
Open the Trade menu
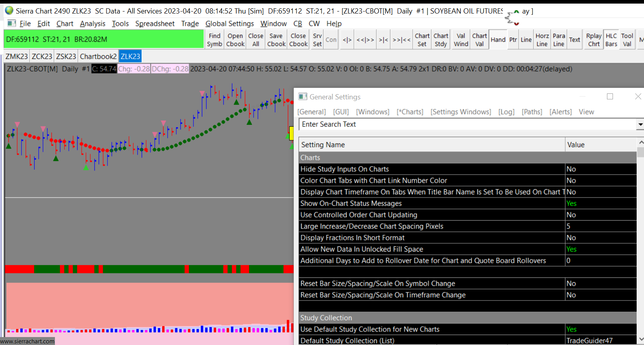point(190,24)
